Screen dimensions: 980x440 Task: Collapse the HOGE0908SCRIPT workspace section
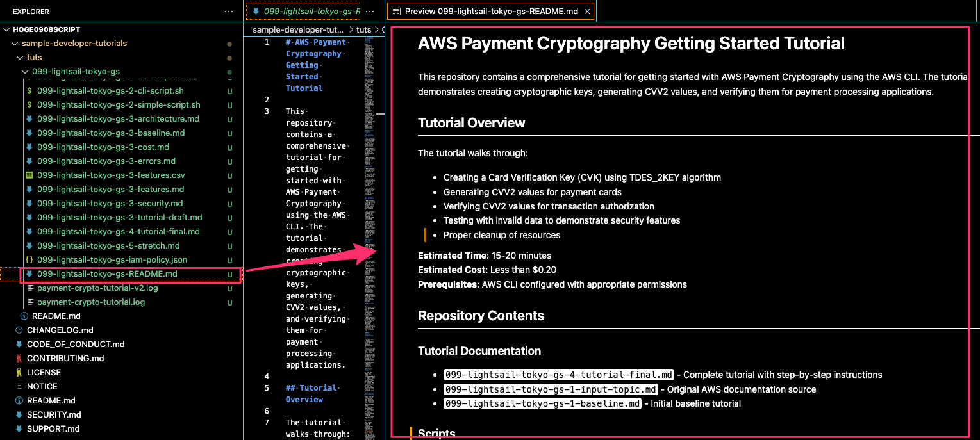6,29
